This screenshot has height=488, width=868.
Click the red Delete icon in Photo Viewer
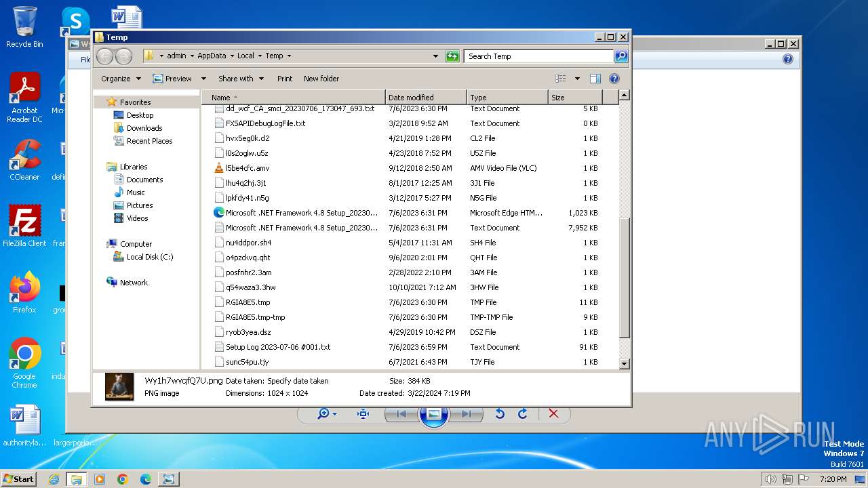pos(553,413)
